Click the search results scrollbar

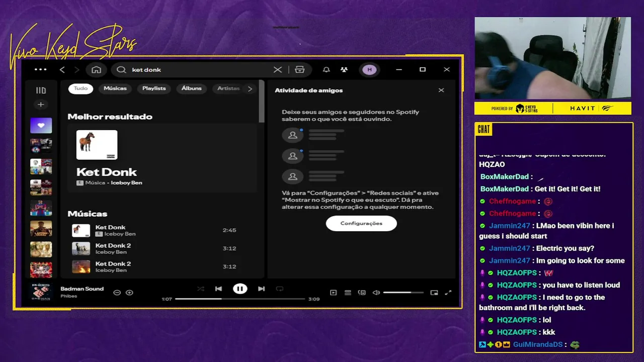[x=261, y=101]
